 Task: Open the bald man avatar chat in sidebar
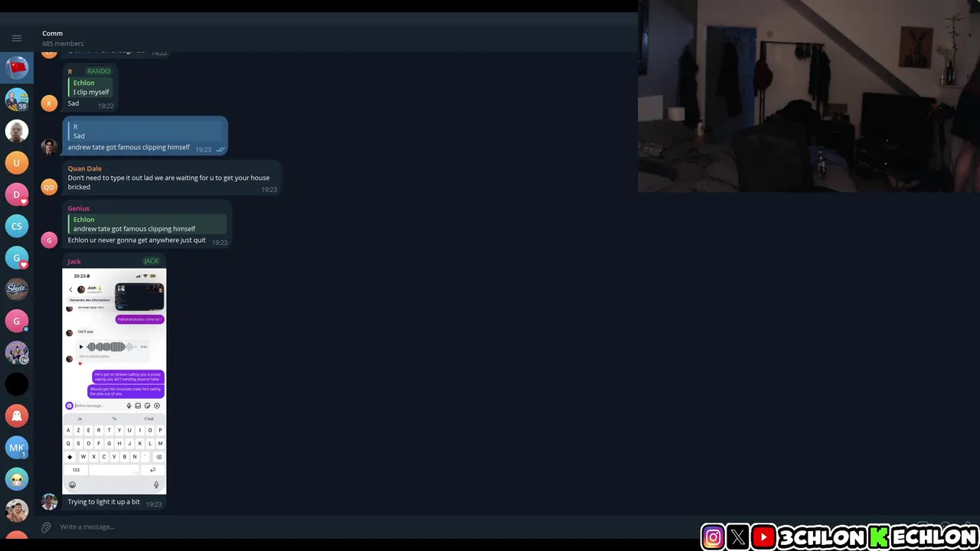(x=17, y=131)
